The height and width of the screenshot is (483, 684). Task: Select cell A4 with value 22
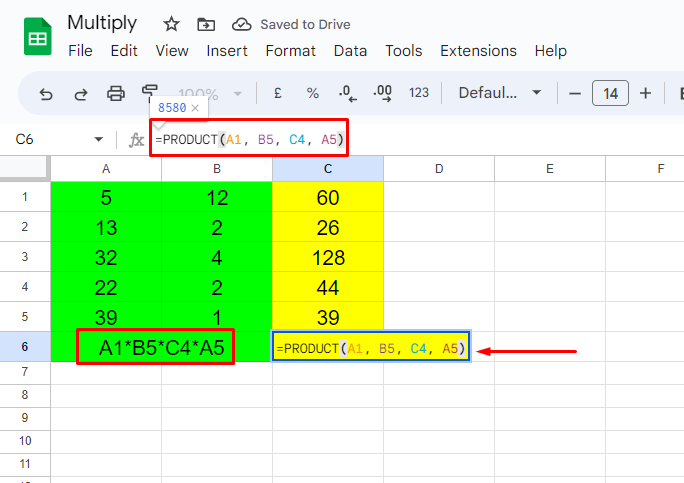[106, 287]
